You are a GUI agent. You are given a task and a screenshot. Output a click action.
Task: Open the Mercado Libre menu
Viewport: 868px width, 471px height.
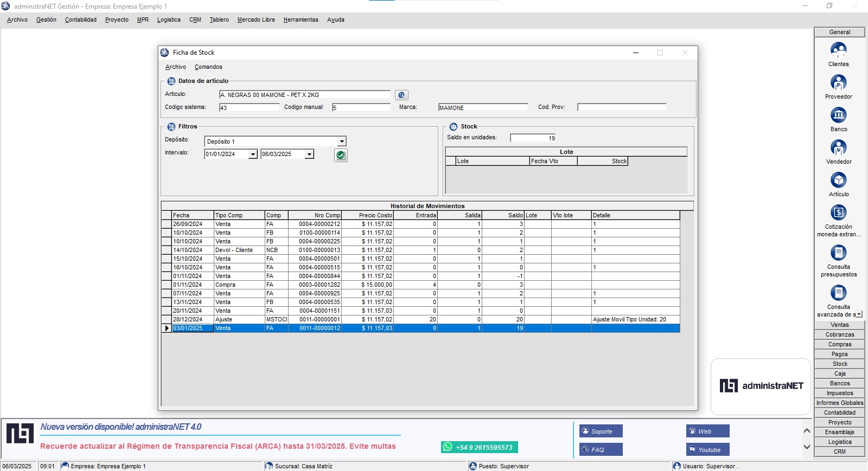click(x=256, y=20)
